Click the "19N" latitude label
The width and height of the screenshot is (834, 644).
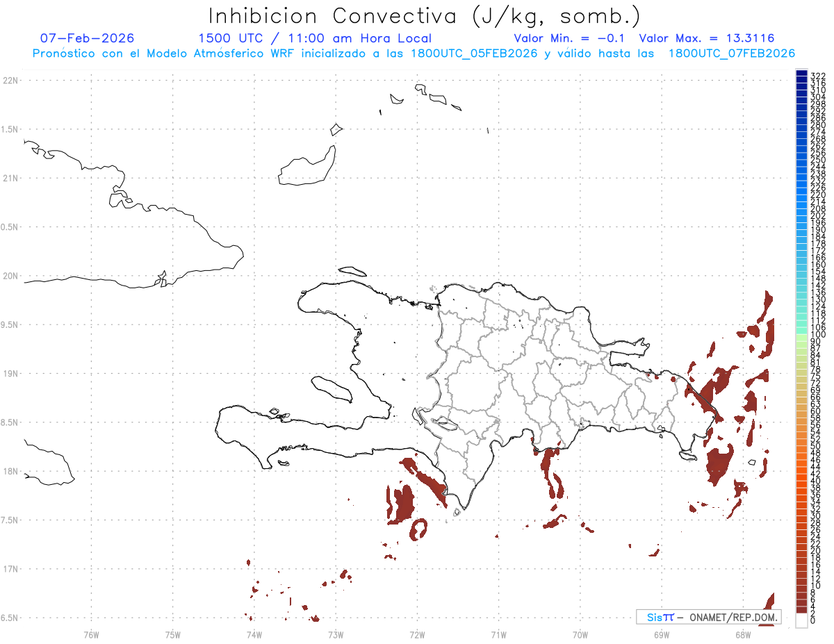[x=10, y=373]
